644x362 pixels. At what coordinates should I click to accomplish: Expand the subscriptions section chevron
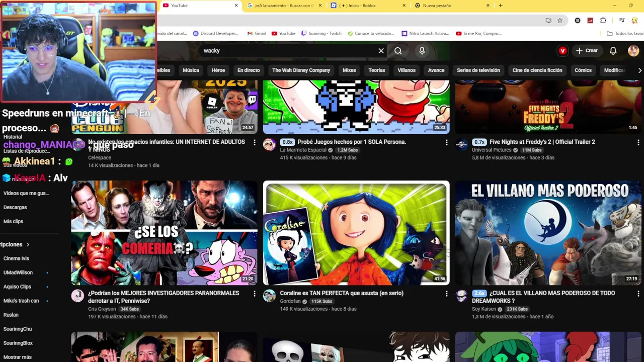pos(28,245)
